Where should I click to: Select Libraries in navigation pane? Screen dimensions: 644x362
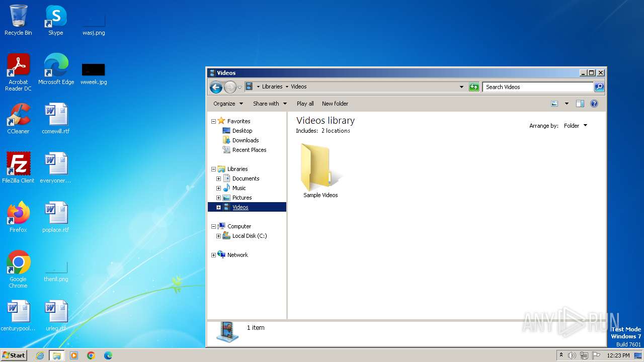237,169
